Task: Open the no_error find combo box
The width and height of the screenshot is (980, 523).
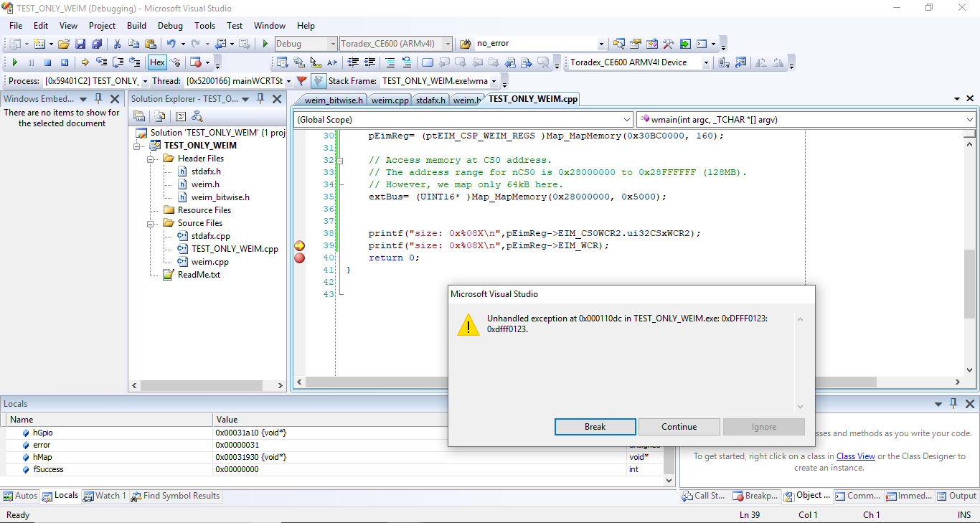Action: point(601,44)
